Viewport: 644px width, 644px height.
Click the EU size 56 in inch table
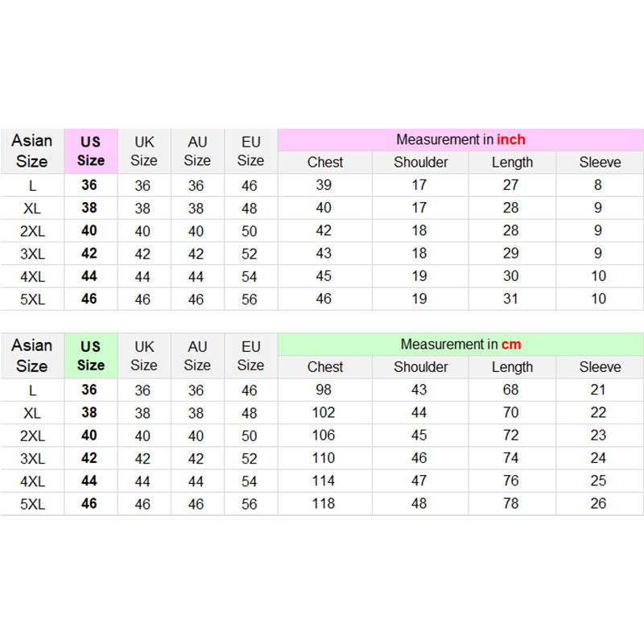[x=250, y=299]
